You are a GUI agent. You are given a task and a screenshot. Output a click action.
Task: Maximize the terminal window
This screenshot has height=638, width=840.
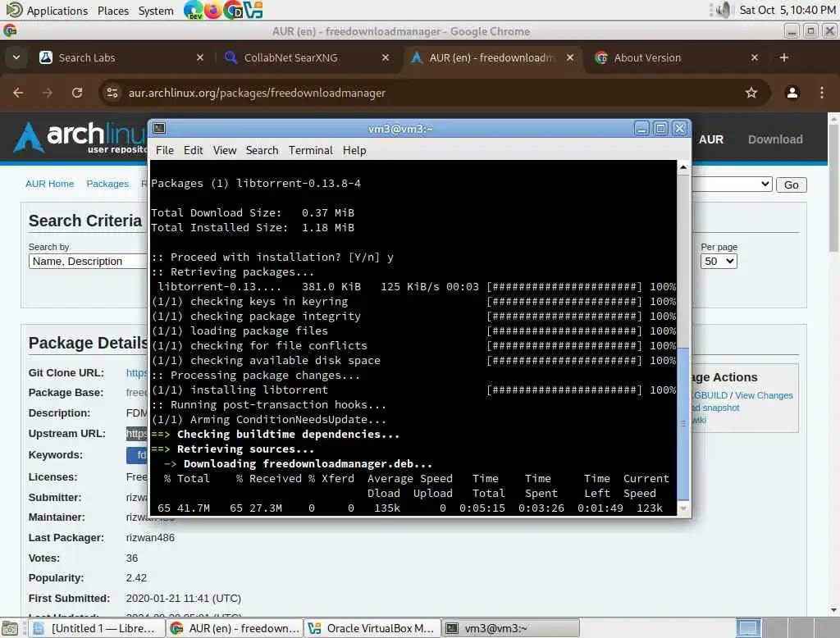(x=660, y=129)
